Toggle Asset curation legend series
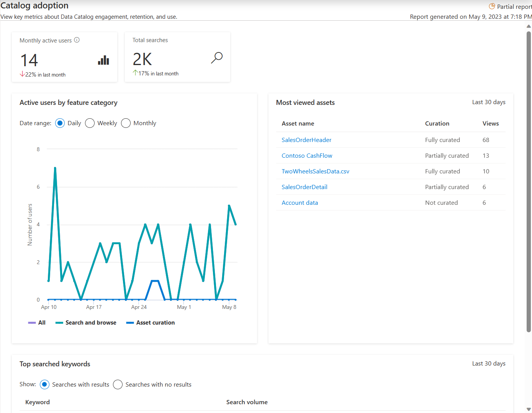 coord(151,323)
